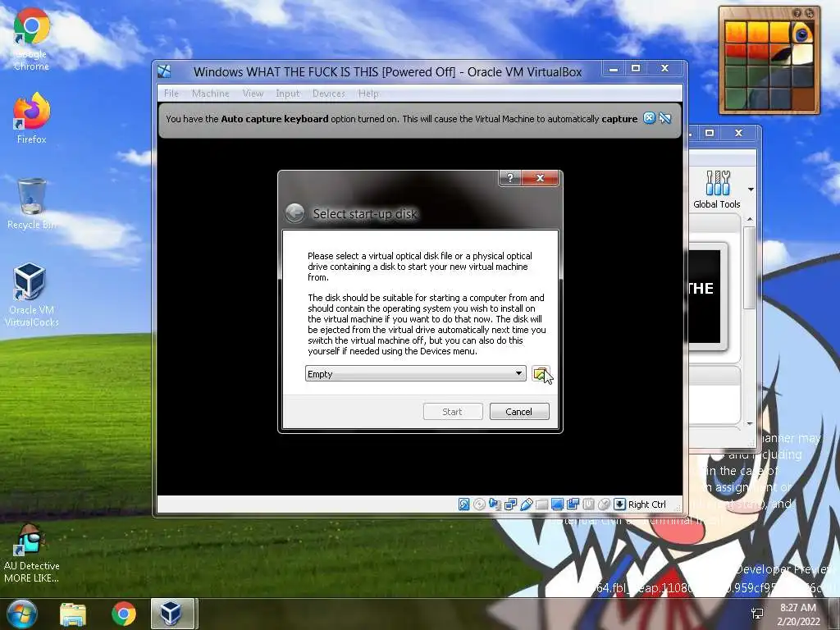Click the Manager window scroll down arrow
The height and width of the screenshot is (630, 840).
point(750,424)
